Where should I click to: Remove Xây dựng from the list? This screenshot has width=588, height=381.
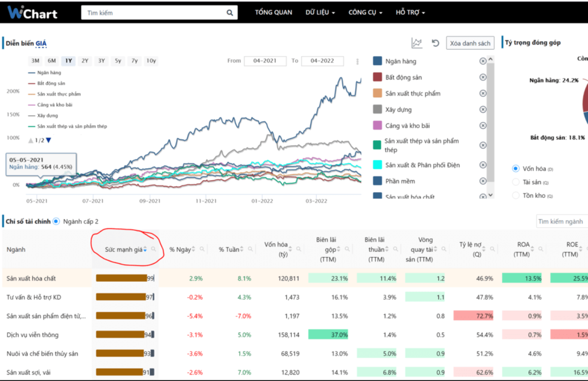[x=483, y=109]
